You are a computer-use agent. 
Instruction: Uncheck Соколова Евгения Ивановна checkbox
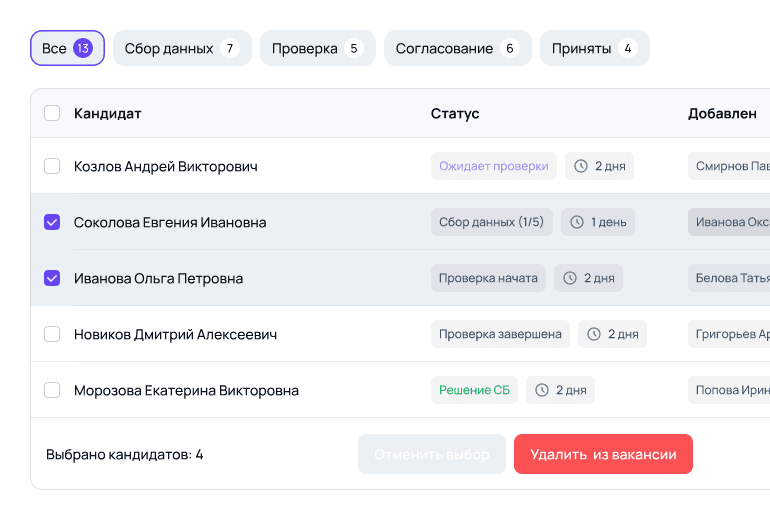click(52, 222)
